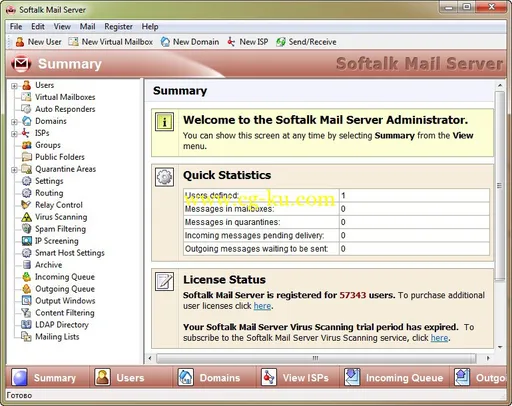
Task: Follow the 'here' link for user licenses
Action: click(x=262, y=306)
